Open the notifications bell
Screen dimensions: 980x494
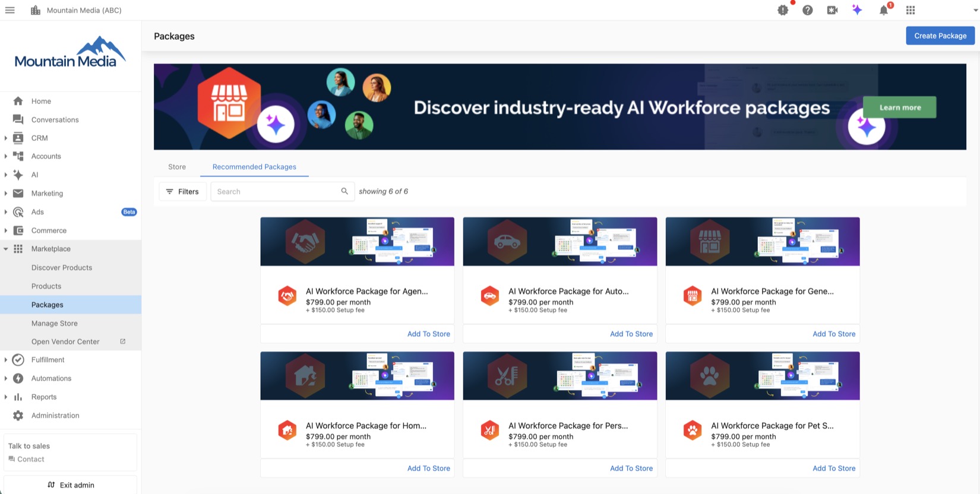(884, 10)
